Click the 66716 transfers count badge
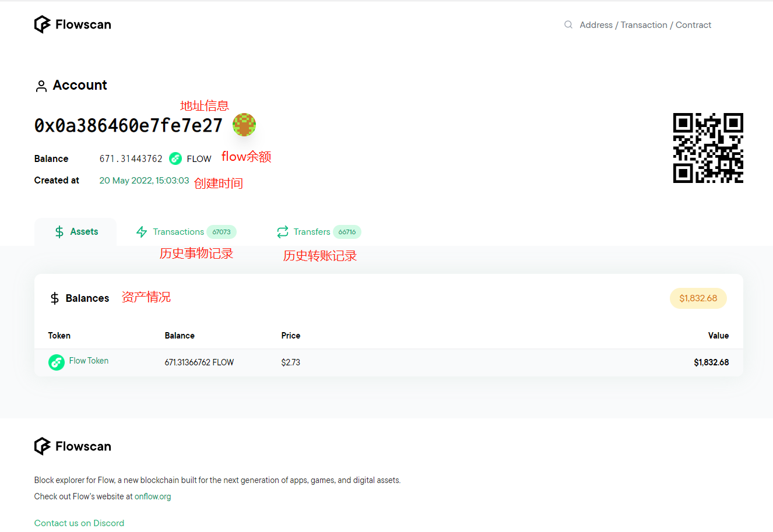This screenshot has height=532, width=773. 347,232
